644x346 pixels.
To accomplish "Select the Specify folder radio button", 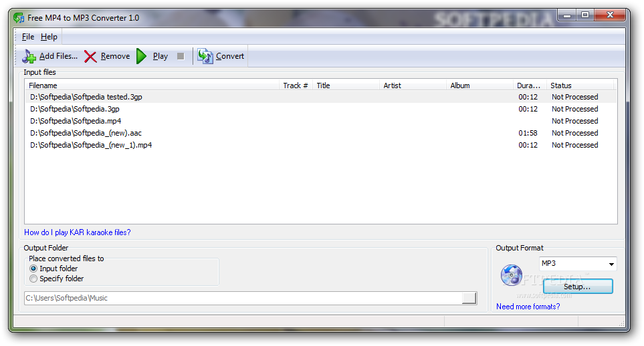I will point(33,279).
